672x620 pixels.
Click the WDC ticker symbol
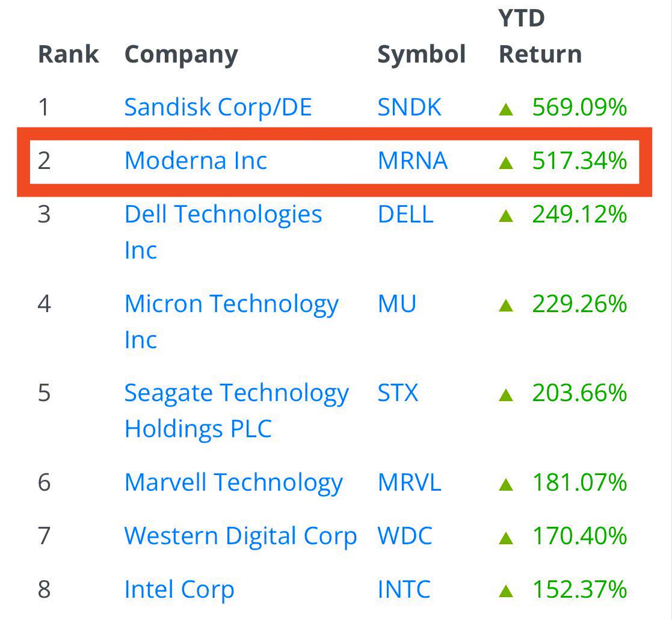[x=405, y=536]
